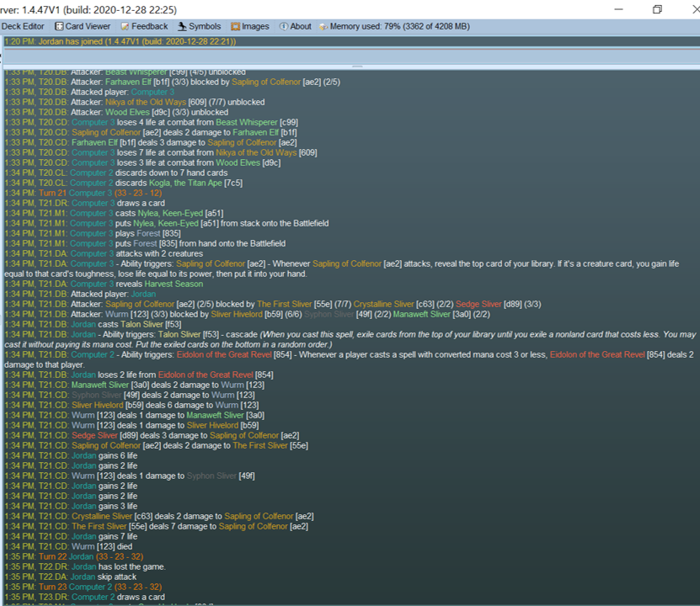Select the 'Jordan has joined' chat message
This screenshot has width=700, height=606.
coord(120,41)
